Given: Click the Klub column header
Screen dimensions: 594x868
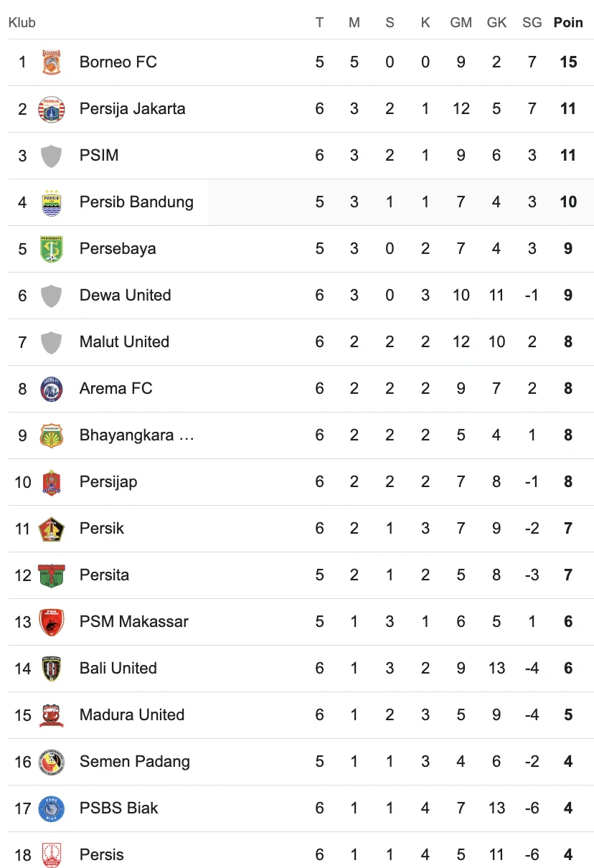Looking at the screenshot, I should (22, 23).
